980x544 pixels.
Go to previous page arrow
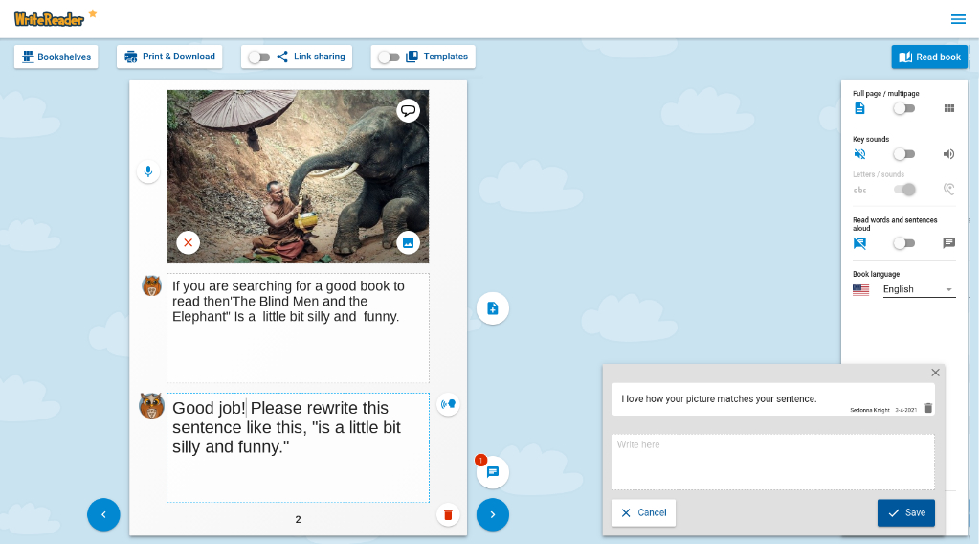[103, 514]
